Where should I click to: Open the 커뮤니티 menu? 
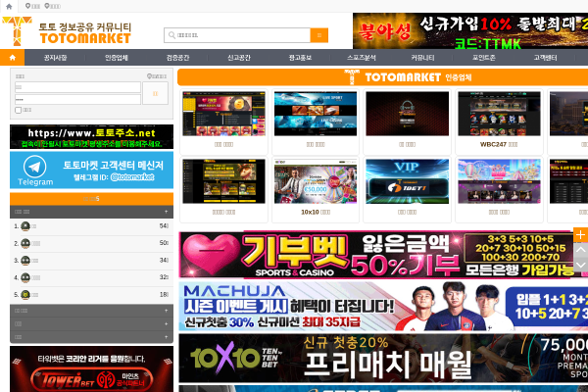pos(422,58)
